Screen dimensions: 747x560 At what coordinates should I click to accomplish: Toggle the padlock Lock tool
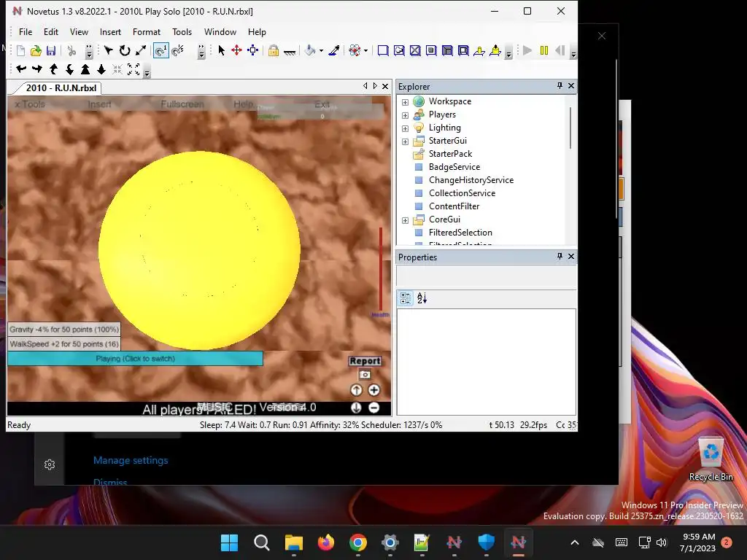point(274,50)
